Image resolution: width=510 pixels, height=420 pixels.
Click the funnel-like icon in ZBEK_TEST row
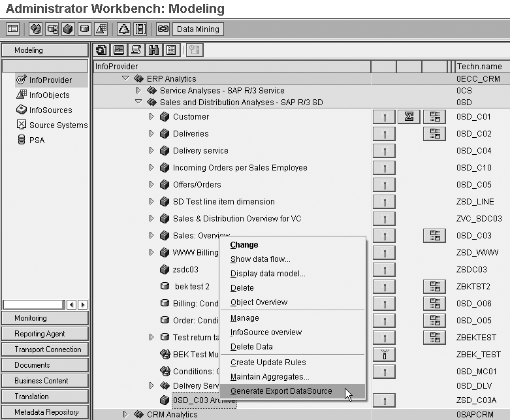(x=384, y=354)
